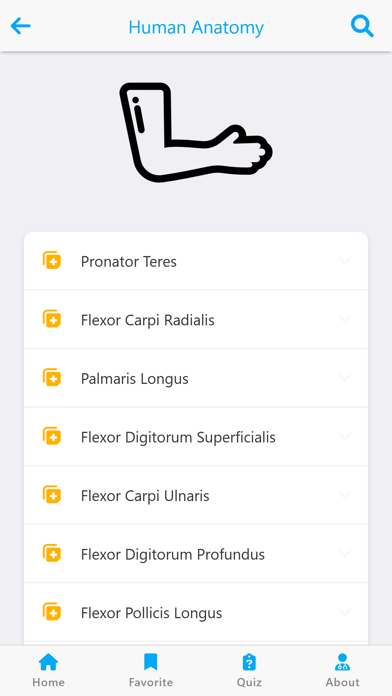Click the orange icon beside Flexor Pollicis Longus
This screenshot has width=392, height=696.
(52, 612)
